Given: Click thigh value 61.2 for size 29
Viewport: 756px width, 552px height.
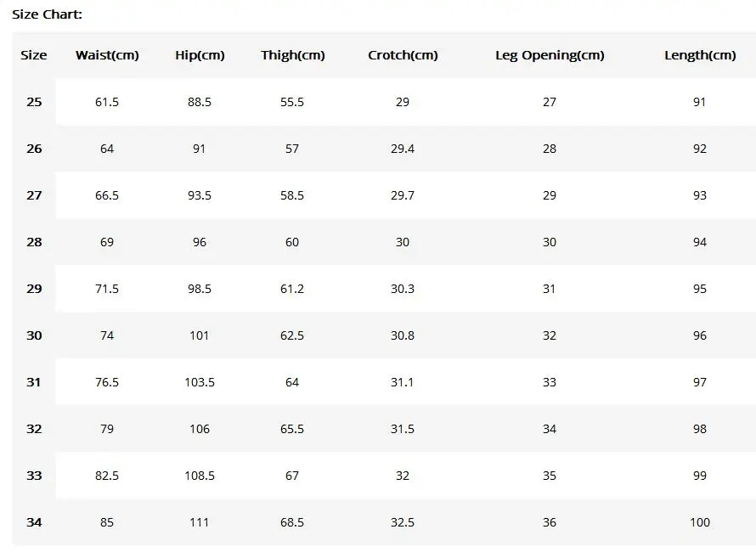Looking at the screenshot, I should point(292,289).
